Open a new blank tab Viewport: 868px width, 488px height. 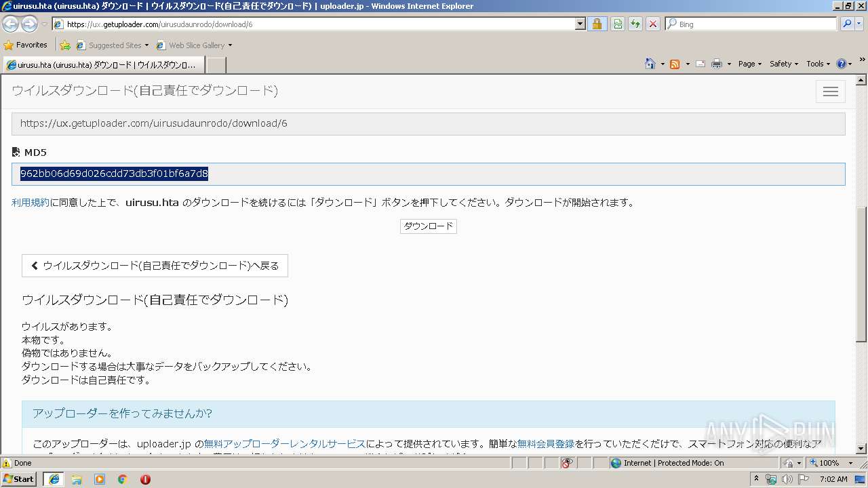click(216, 65)
